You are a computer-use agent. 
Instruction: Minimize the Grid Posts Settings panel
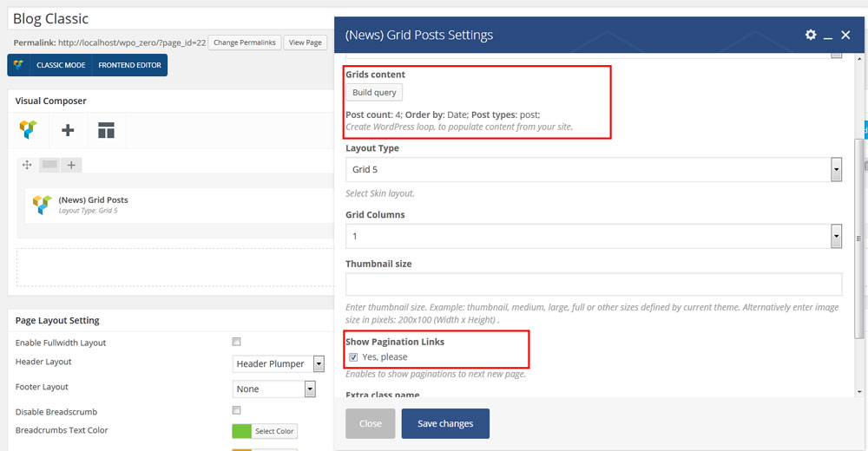click(x=828, y=36)
